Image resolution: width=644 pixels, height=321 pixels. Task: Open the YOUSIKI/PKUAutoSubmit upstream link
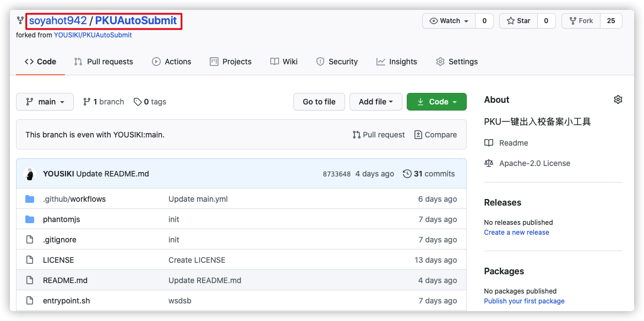pyautogui.click(x=93, y=35)
